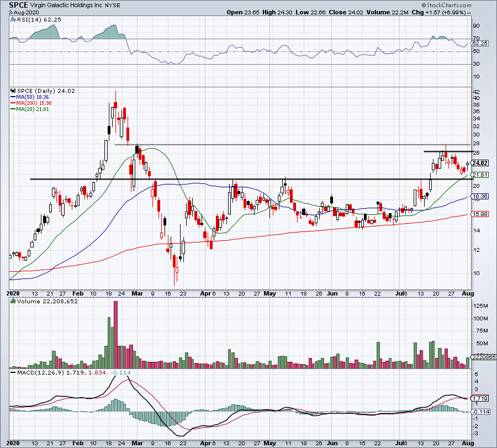497x448 pixels.
Task: Click the 22208652 volume tag on right axis
Action: [x=484, y=357]
